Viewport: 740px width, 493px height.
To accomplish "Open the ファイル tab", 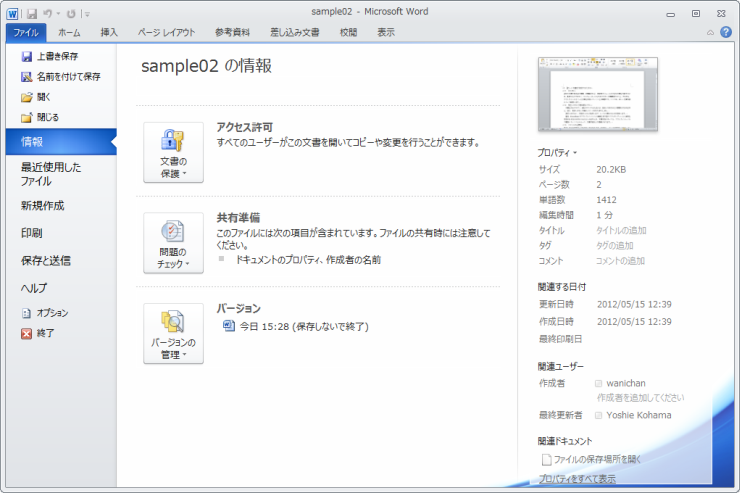I will (26, 33).
